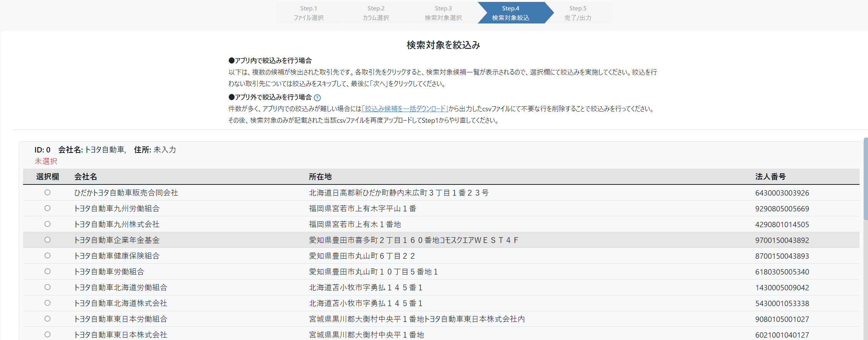This screenshot has height=340, width=868.
Task: Go to Step.2 カラム選択
Action: (376, 13)
